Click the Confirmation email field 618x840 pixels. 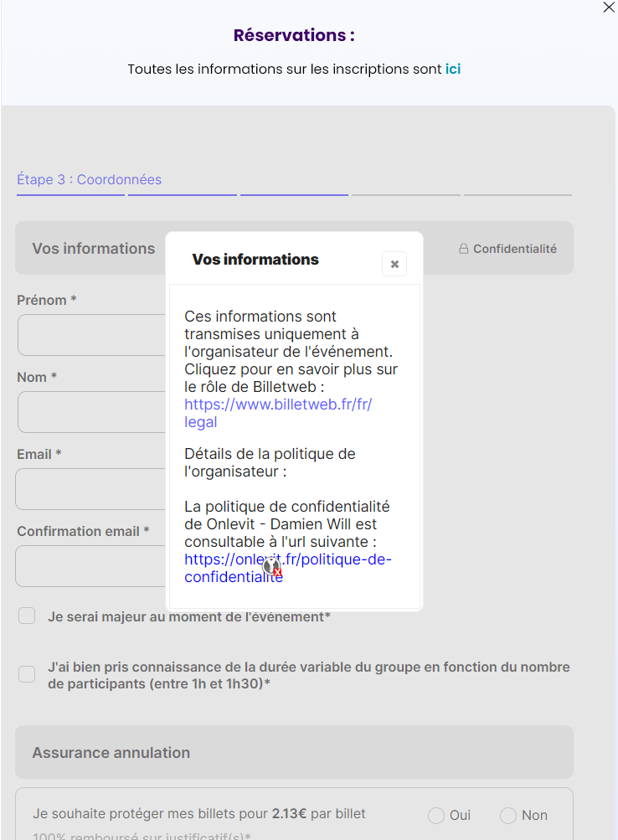pyautogui.click(x=92, y=566)
